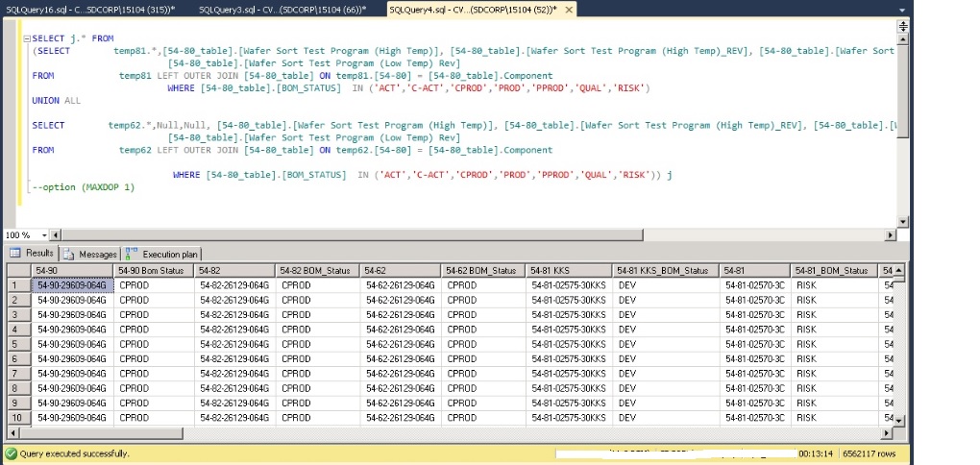
Task: Switch to the SQLQuery16.sql tab
Action: (x=89, y=10)
